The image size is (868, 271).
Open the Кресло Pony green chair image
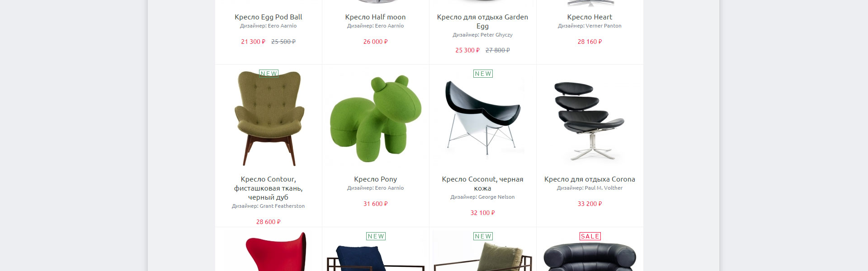(x=375, y=119)
